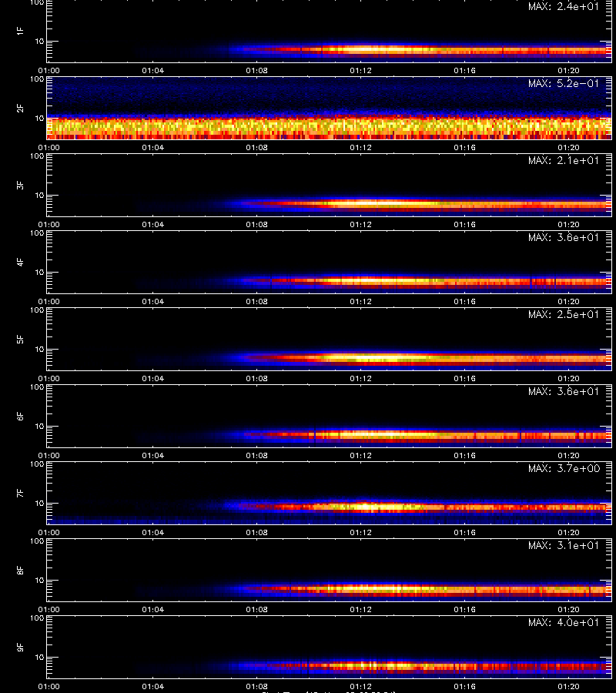Click the 01:08 time label under panel 3F
The width and height of the screenshot is (616, 693).
[256, 225]
